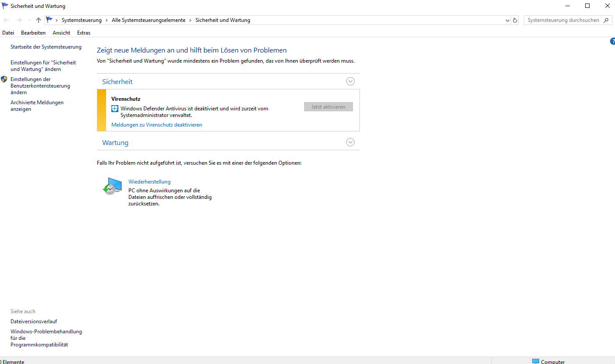Click Sicherheit und Wartung breadcrumb
The width and height of the screenshot is (615, 364).
pos(223,20)
